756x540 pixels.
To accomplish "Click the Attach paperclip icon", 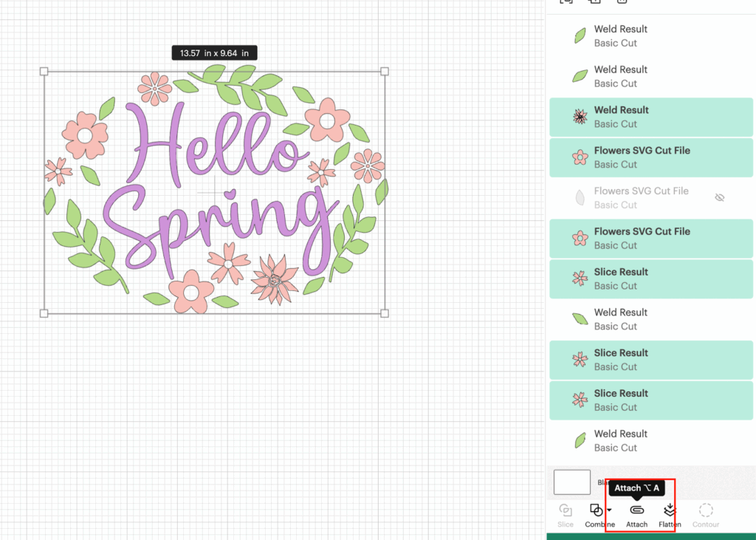I will [x=636, y=510].
